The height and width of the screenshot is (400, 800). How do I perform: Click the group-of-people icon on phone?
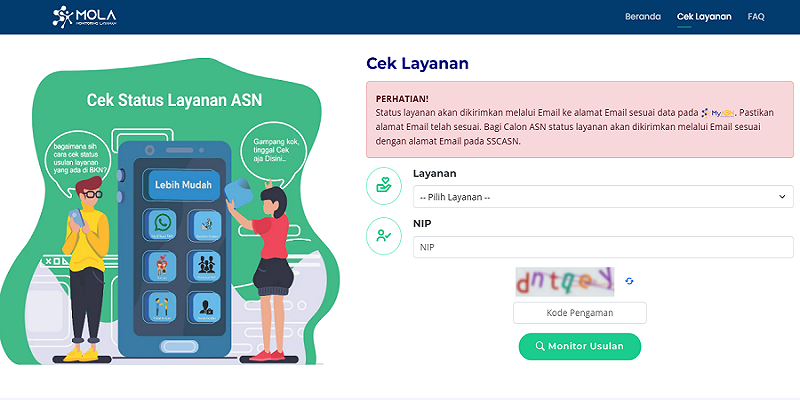click(207, 266)
